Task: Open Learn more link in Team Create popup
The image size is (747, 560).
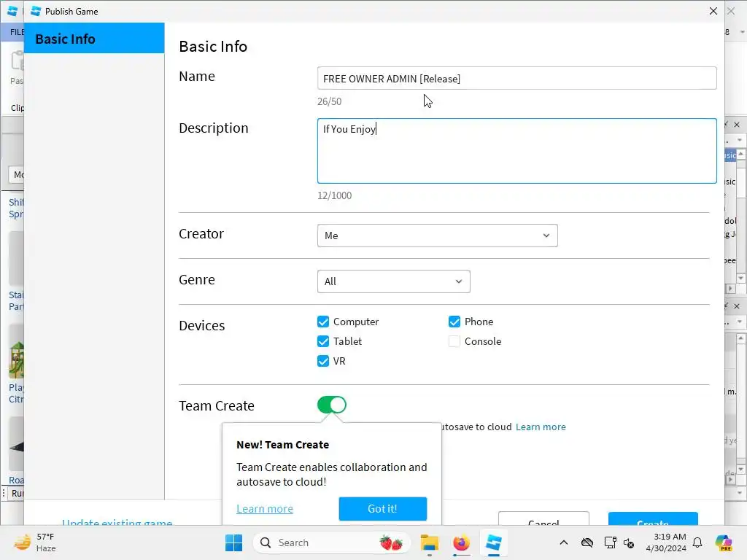Action: pyautogui.click(x=265, y=508)
